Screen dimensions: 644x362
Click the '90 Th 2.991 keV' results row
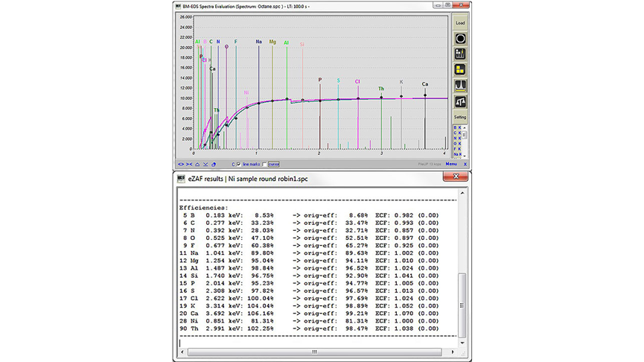(309, 328)
